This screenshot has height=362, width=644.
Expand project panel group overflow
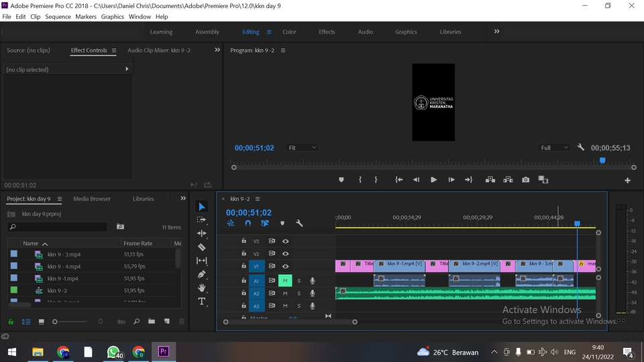tap(183, 198)
